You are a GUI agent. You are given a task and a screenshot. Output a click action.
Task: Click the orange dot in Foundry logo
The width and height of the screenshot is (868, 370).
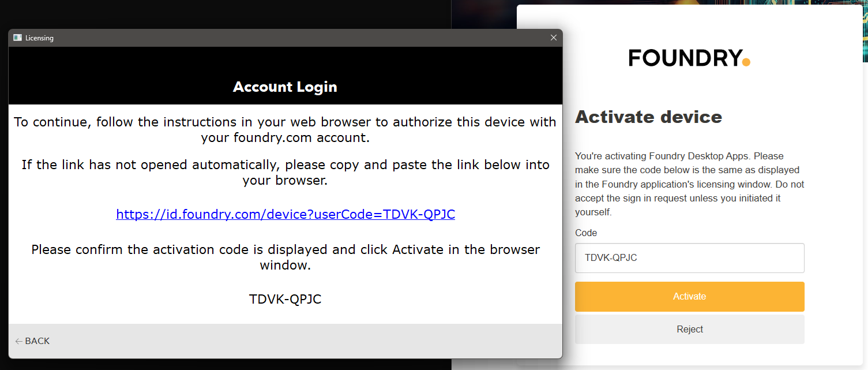click(746, 62)
